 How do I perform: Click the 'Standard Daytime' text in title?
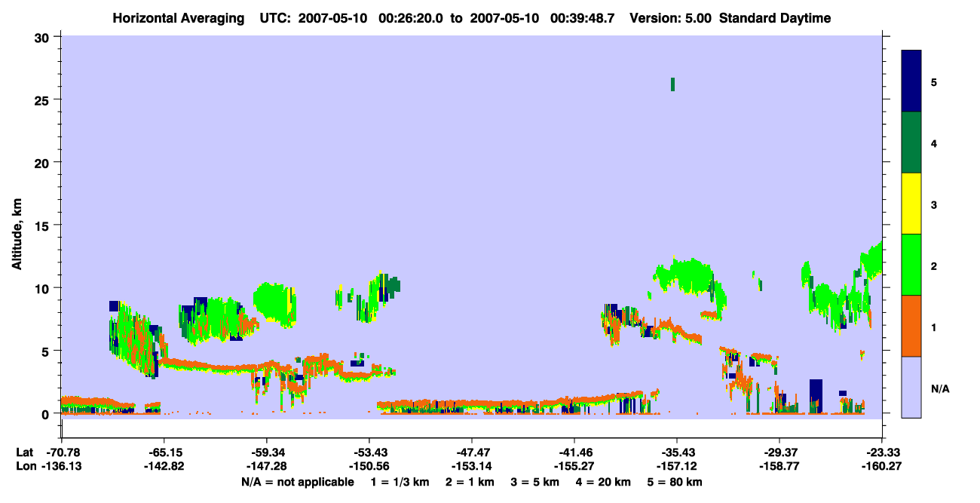point(775,18)
